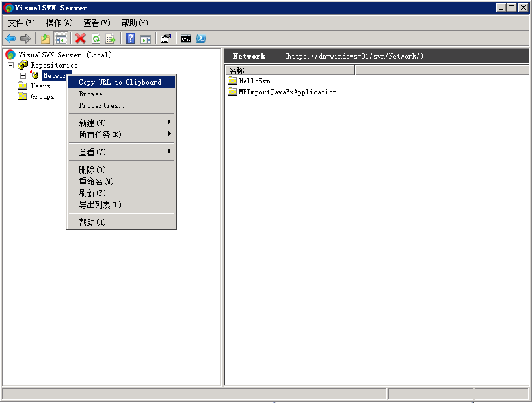The width and height of the screenshot is (532, 403).
Task: Open the 查看(V) menu bar item
Action: 97,23
